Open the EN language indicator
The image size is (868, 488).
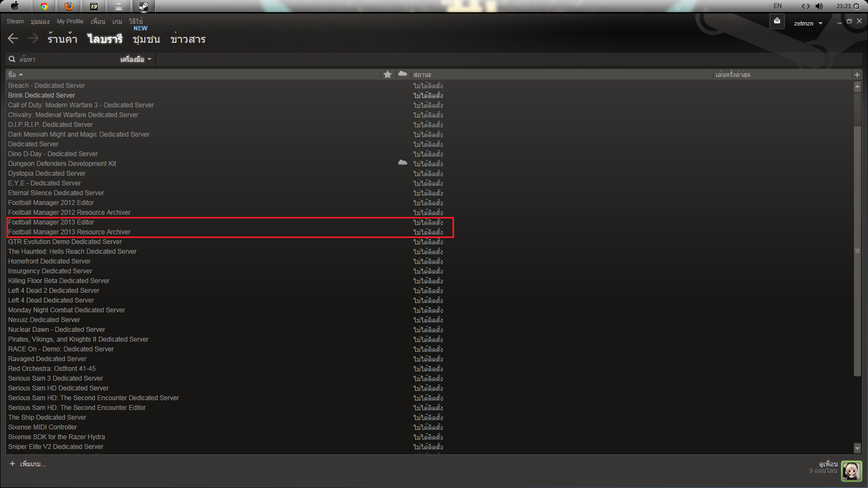click(x=778, y=6)
